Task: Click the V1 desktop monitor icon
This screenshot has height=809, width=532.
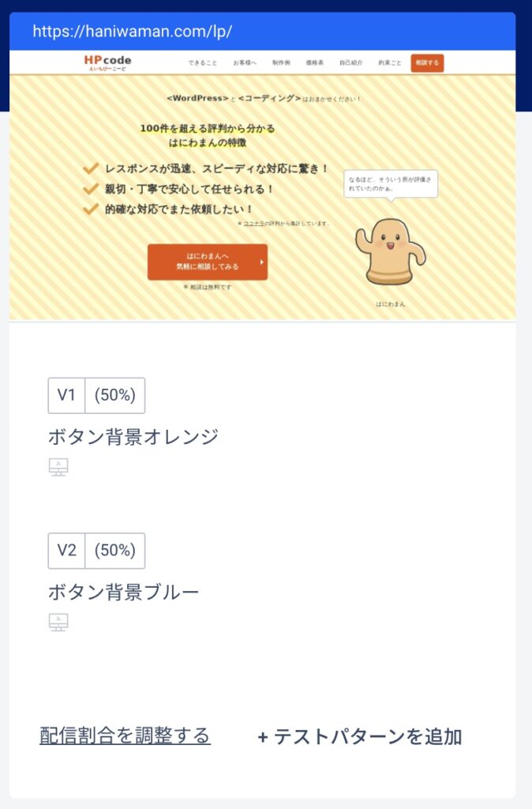Action: pyautogui.click(x=58, y=467)
